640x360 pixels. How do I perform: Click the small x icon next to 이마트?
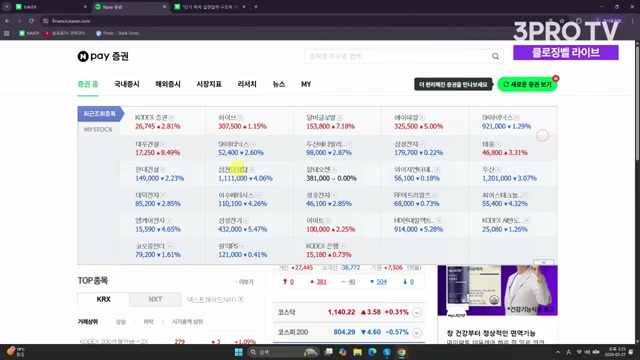328,220
